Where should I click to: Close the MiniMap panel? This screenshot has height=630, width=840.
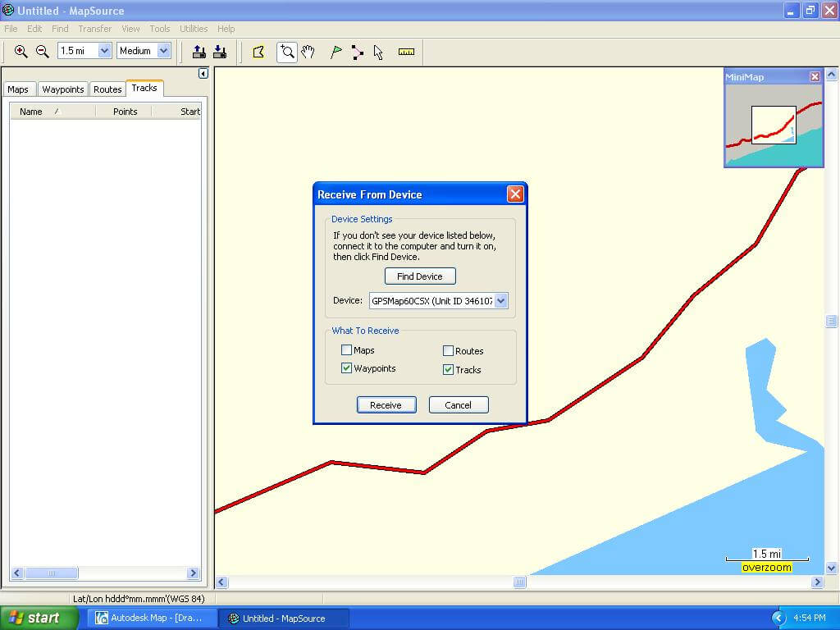815,76
